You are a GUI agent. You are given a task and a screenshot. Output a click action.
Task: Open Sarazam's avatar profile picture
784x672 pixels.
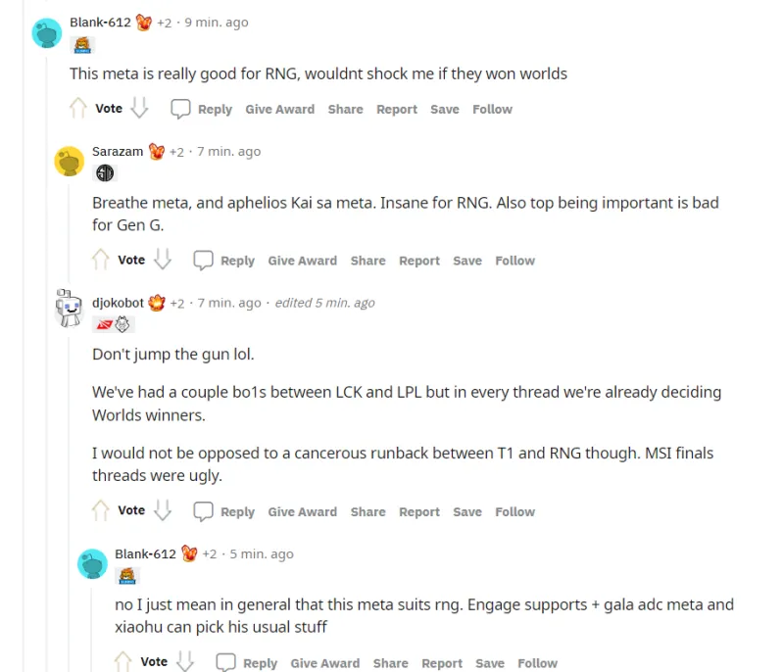click(69, 161)
